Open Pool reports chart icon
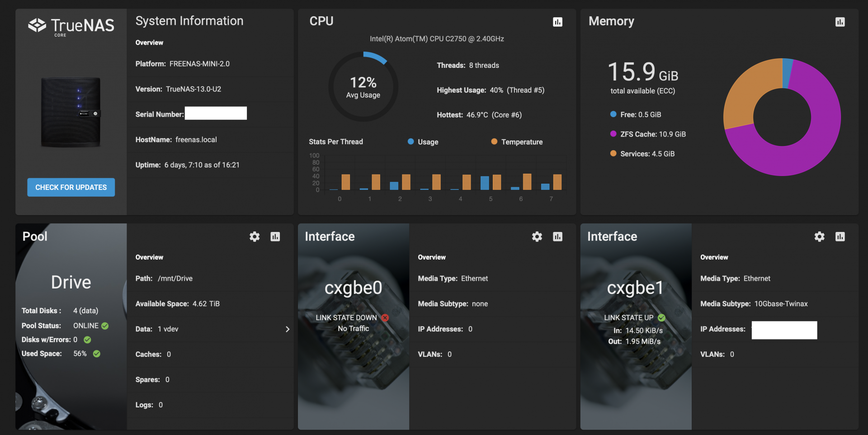868x435 pixels. [x=275, y=236]
